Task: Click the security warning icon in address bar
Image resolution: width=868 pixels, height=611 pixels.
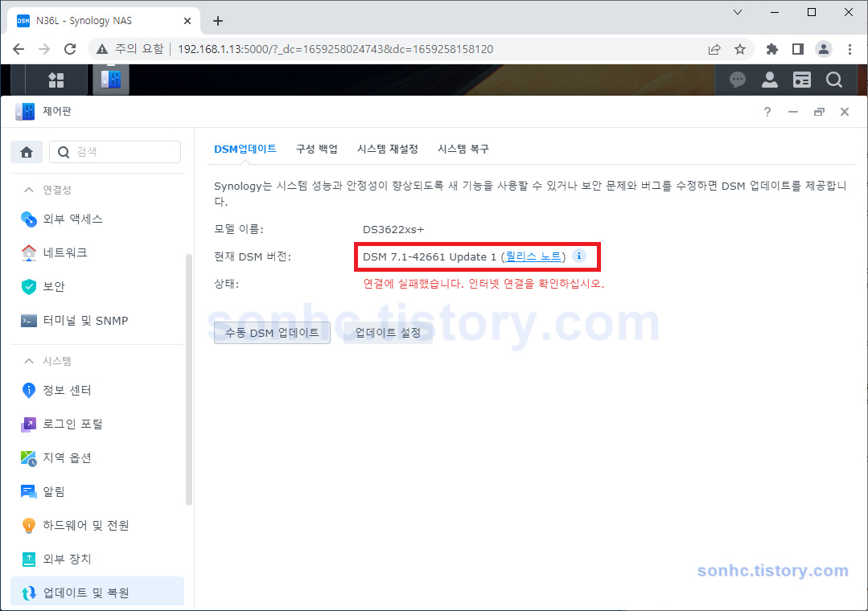Action: [102, 49]
